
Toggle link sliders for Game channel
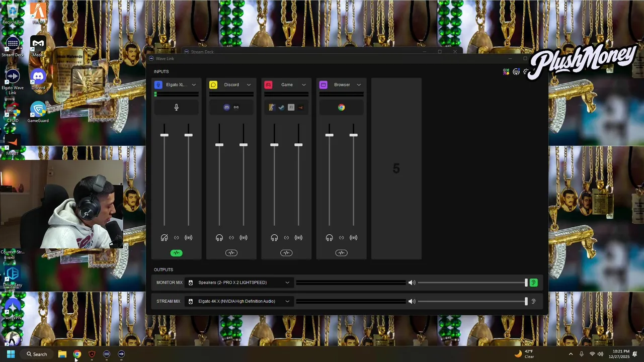pyautogui.click(x=286, y=238)
